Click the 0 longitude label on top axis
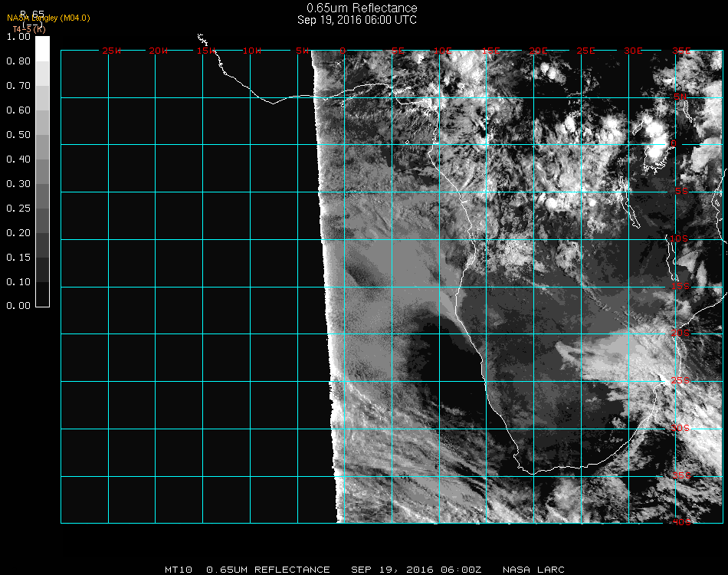The image size is (728, 575). pos(343,51)
